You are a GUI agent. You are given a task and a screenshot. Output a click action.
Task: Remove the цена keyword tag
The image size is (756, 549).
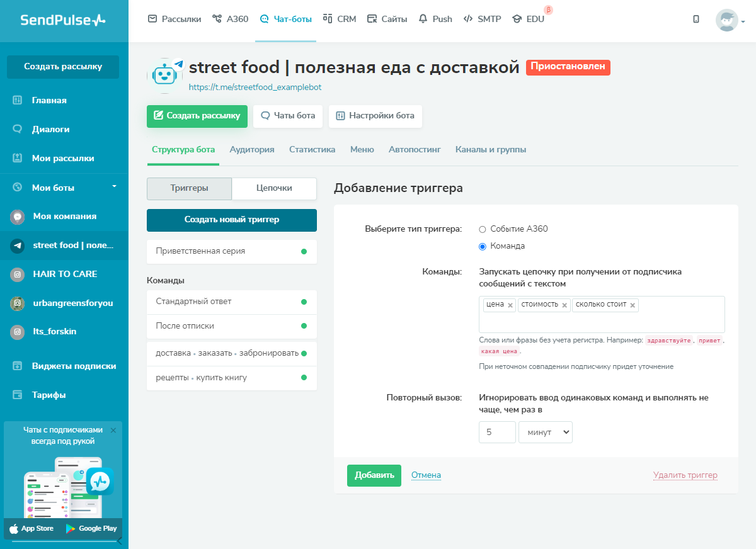(510, 305)
